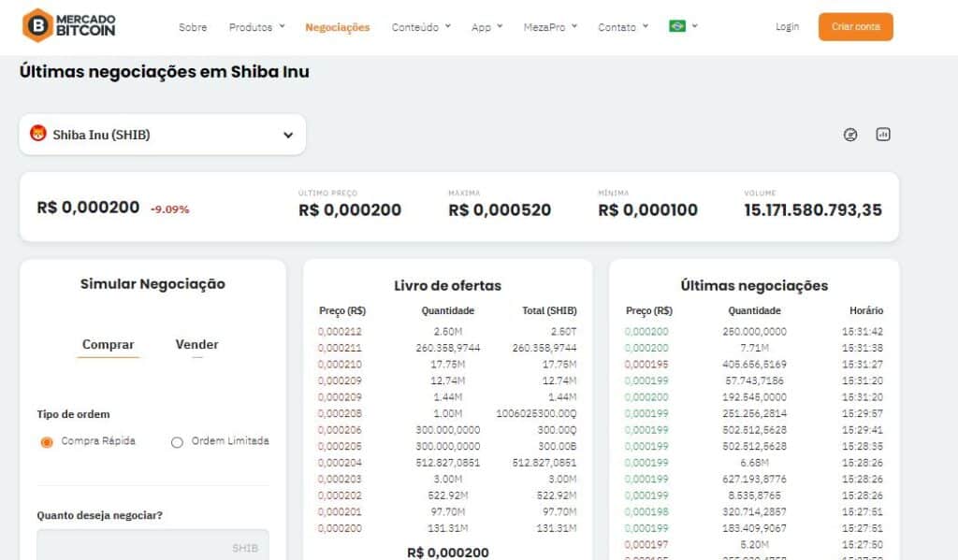Click the volume 15.171.580.793,35
The image size is (958, 560).
[813, 210]
